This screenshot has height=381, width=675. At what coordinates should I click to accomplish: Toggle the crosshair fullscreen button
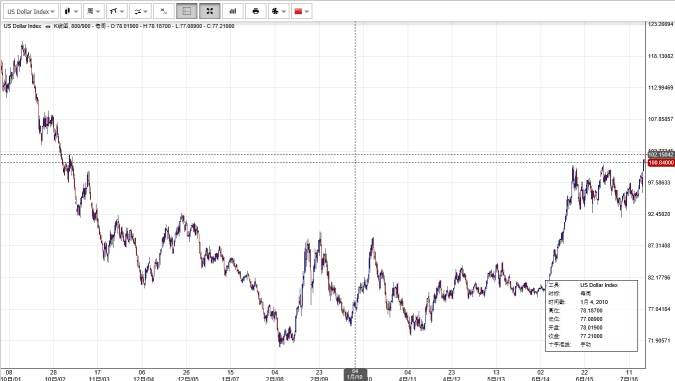[210, 11]
